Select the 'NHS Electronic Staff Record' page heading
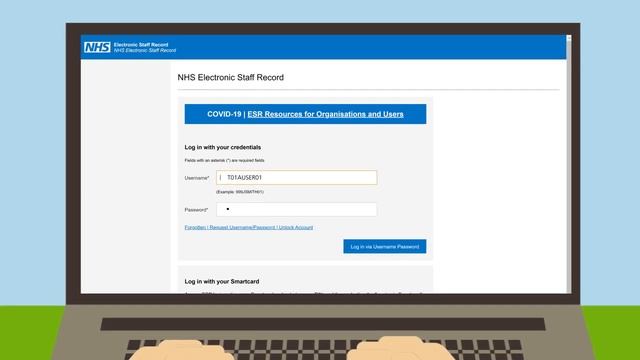640x360 pixels. (231, 78)
